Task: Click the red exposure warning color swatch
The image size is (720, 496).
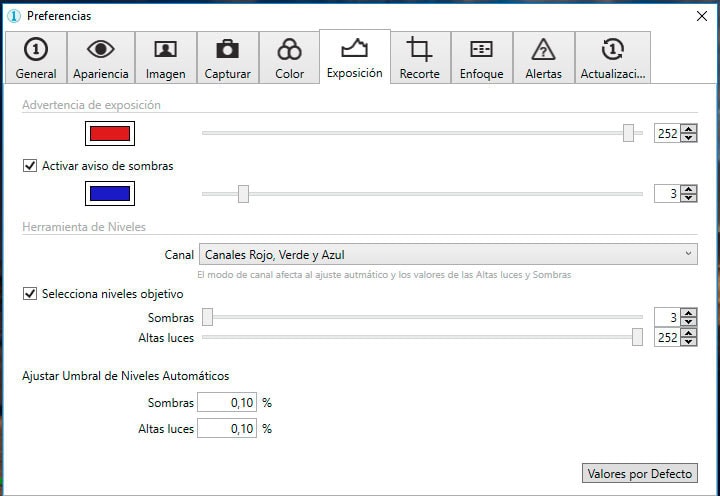Action: click(x=109, y=134)
